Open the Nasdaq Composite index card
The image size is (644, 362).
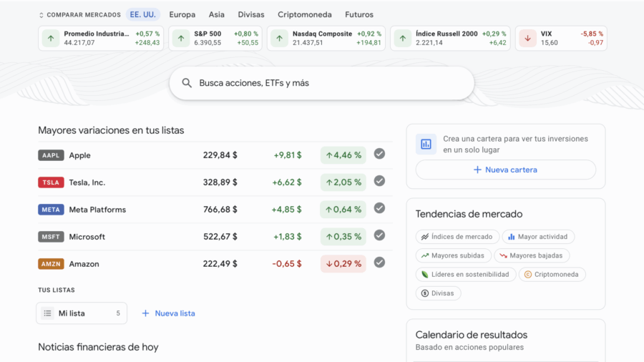(x=326, y=38)
